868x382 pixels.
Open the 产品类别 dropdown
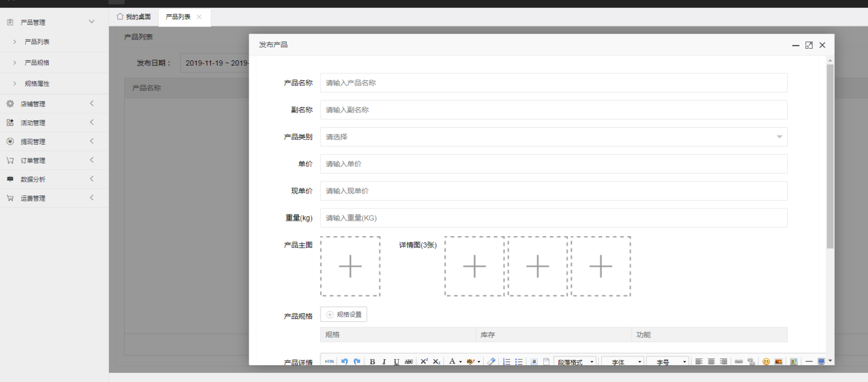coord(553,137)
